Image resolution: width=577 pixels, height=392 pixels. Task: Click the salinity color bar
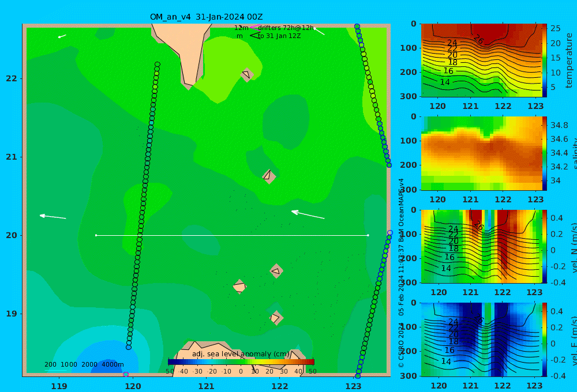[x=545, y=153]
